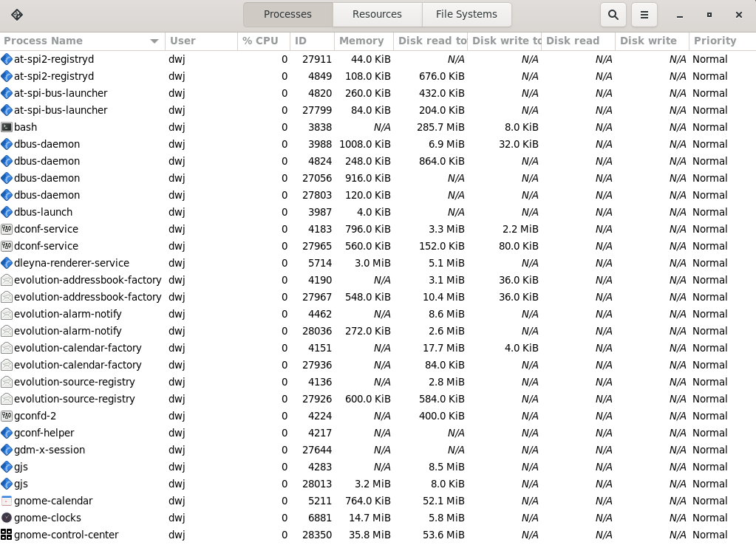756x545 pixels.
Task: Sort by the User column header
Action: (x=183, y=41)
